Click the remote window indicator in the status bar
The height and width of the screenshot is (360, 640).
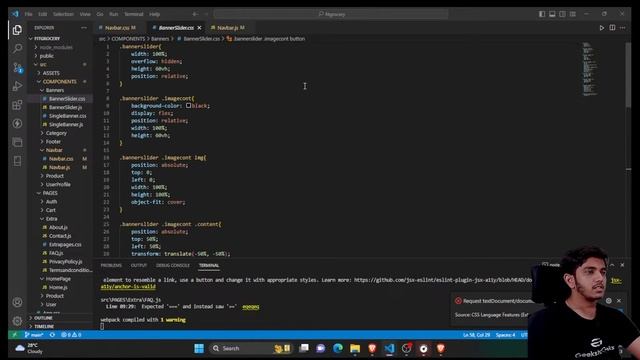(15, 335)
